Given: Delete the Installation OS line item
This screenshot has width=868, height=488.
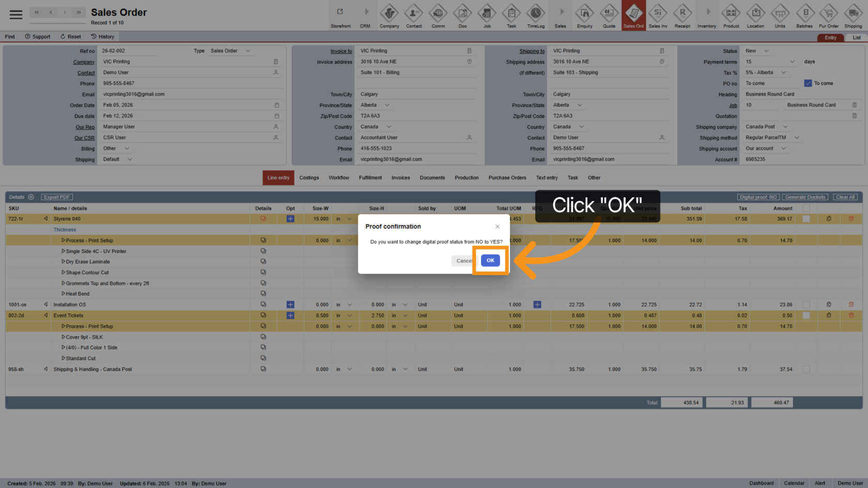Looking at the screenshot, I should coord(851,305).
